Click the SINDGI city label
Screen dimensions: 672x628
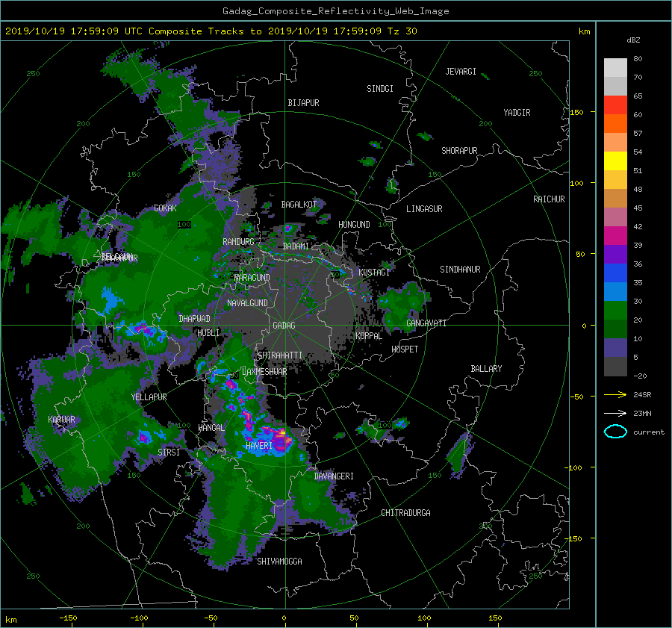click(380, 89)
